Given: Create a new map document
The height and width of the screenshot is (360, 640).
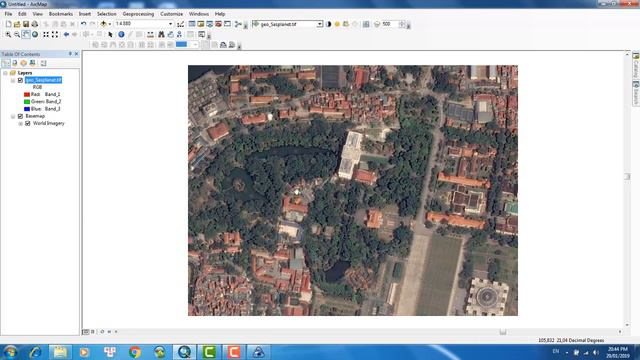Looking at the screenshot, I should (8, 24).
